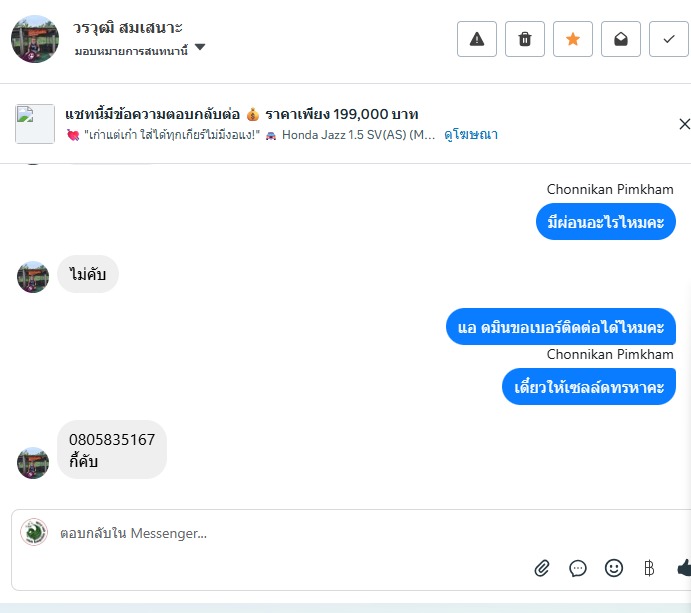The height and width of the screenshot is (613, 691).
Task: Toggle the orange star follow-up marker
Action: (573, 39)
